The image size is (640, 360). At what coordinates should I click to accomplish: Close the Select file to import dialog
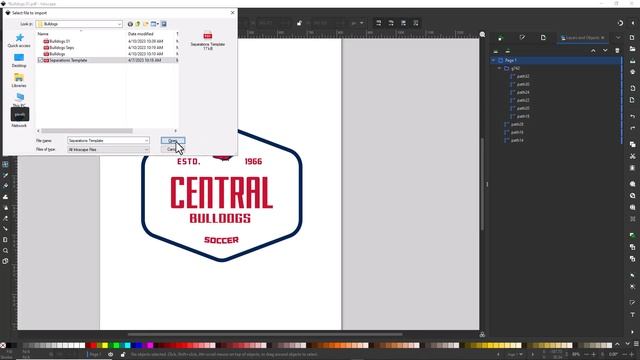point(233,13)
